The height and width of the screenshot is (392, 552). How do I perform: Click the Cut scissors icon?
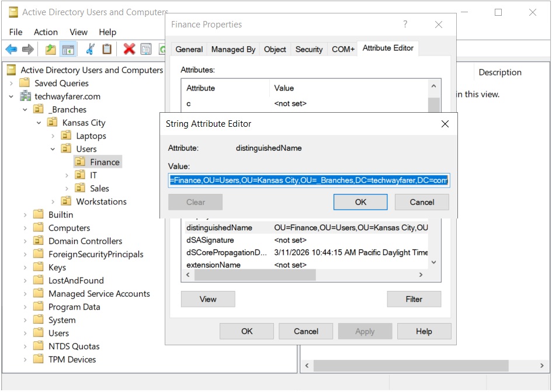point(90,50)
